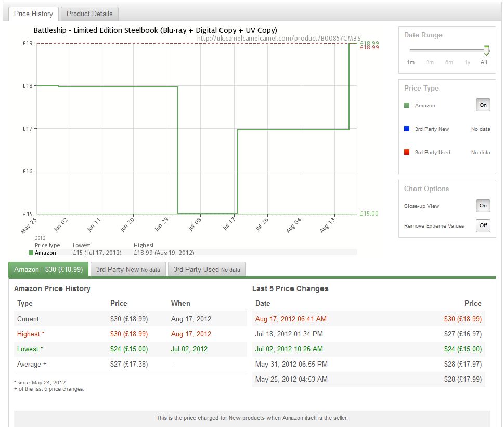Open the Product Details tab
The width and height of the screenshot is (504, 427).
point(89,14)
